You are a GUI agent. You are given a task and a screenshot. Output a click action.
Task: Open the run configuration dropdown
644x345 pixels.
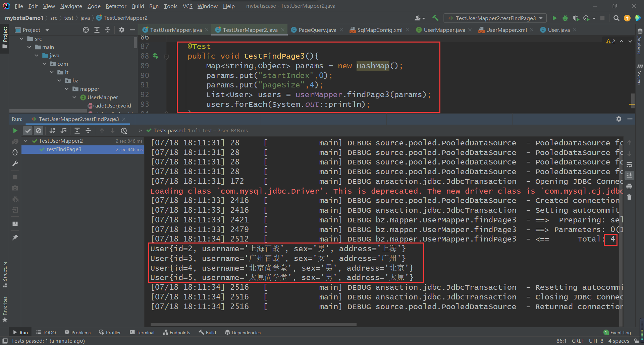coord(495,18)
